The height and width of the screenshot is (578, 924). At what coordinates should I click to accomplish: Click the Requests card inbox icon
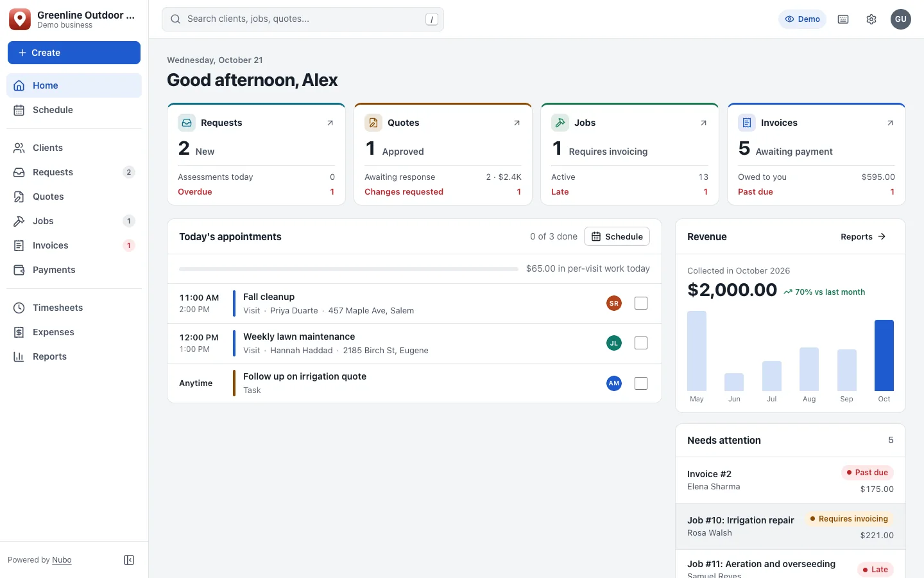187,123
